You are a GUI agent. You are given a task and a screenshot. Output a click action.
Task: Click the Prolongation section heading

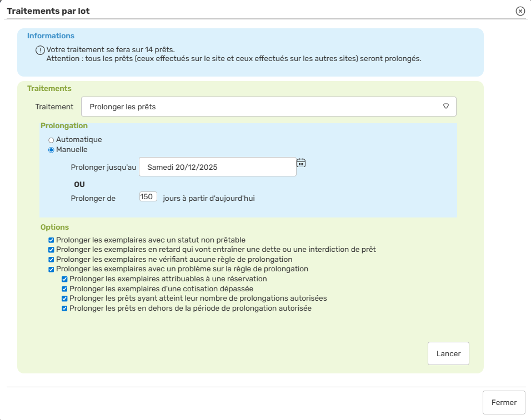(x=64, y=125)
